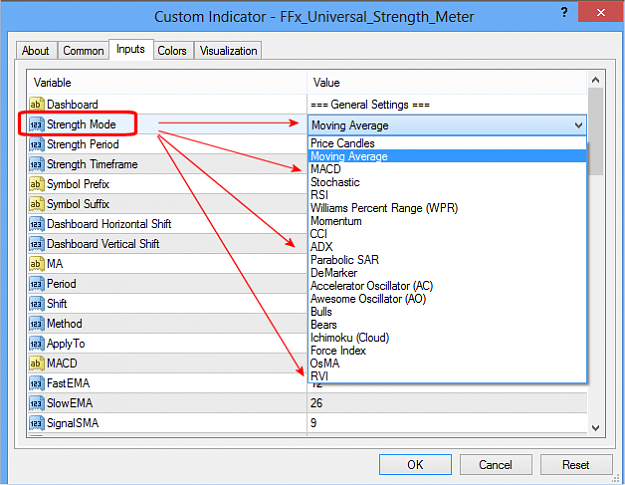Select MACD from the mode list
This screenshot has height=485, width=625.
point(447,169)
